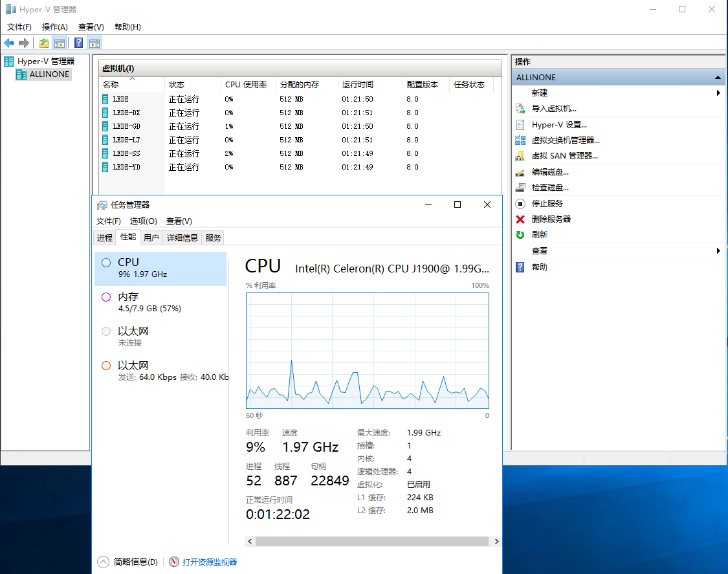Switch to the 服务 tab
This screenshot has width=728, height=574.
click(213, 237)
